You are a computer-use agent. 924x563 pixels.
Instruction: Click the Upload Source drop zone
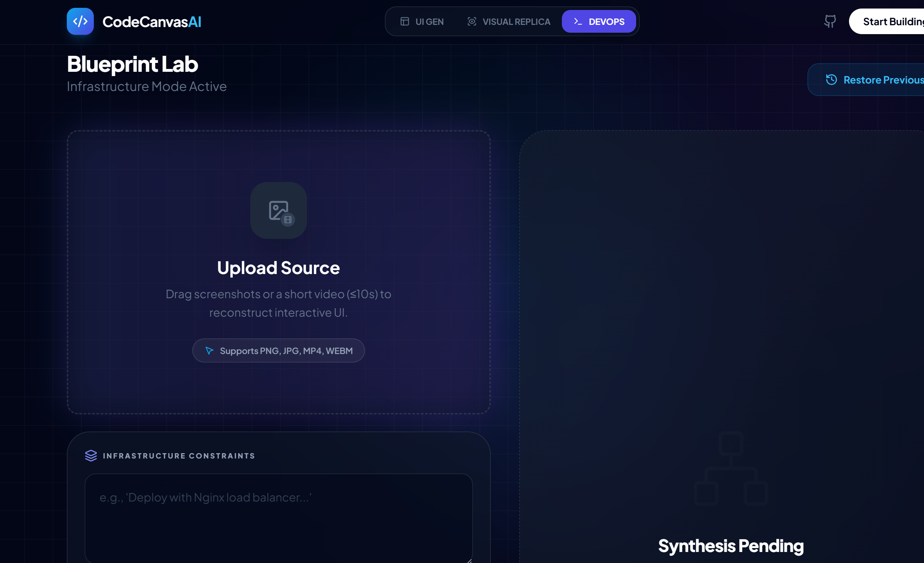(278, 386)
